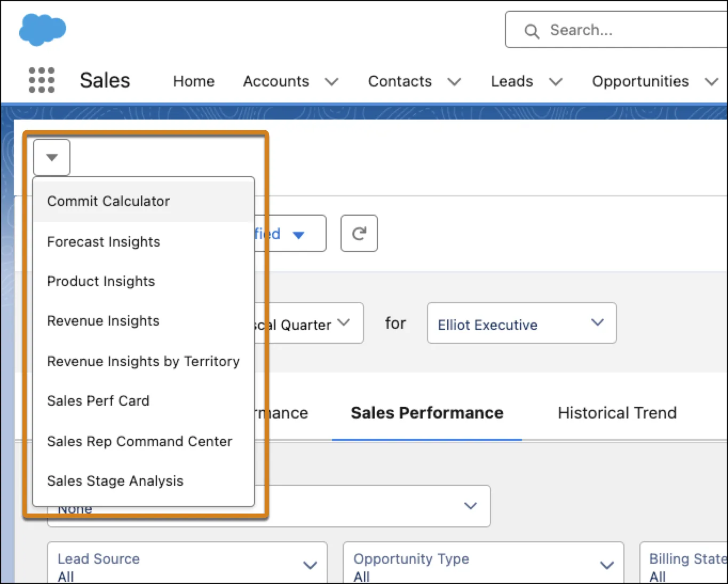Expand the Accounts chevron menu

pyautogui.click(x=332, y=82)
